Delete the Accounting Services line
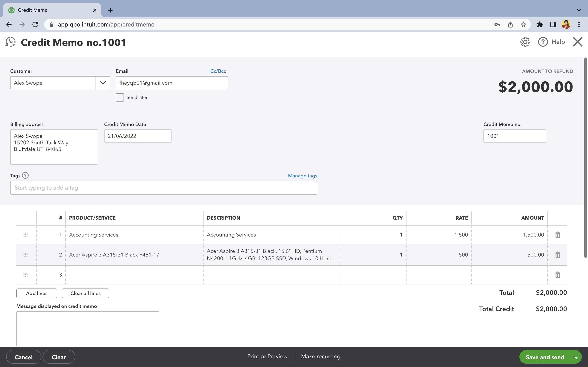Viewport: 588px width, 367px height. (557, 235)
